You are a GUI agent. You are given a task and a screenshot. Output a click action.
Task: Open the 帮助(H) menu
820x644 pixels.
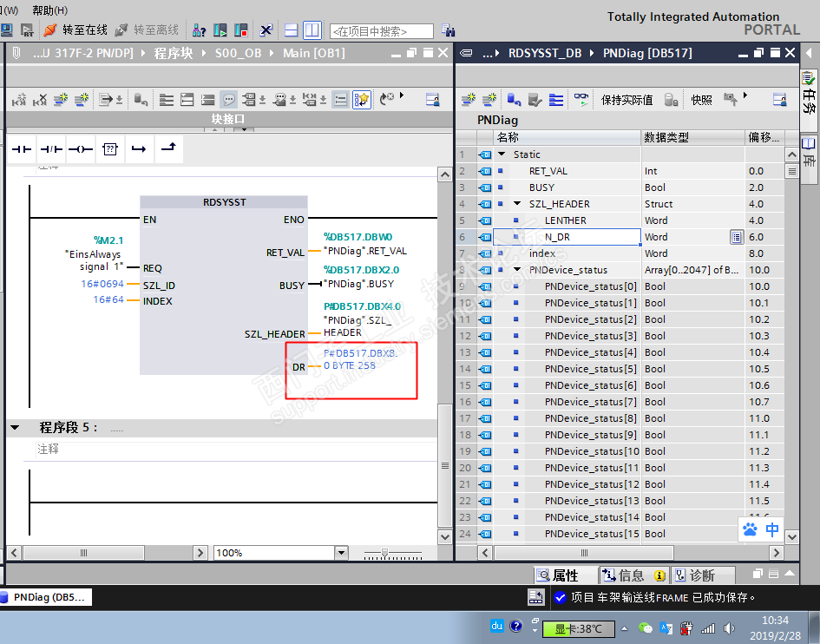49,10
